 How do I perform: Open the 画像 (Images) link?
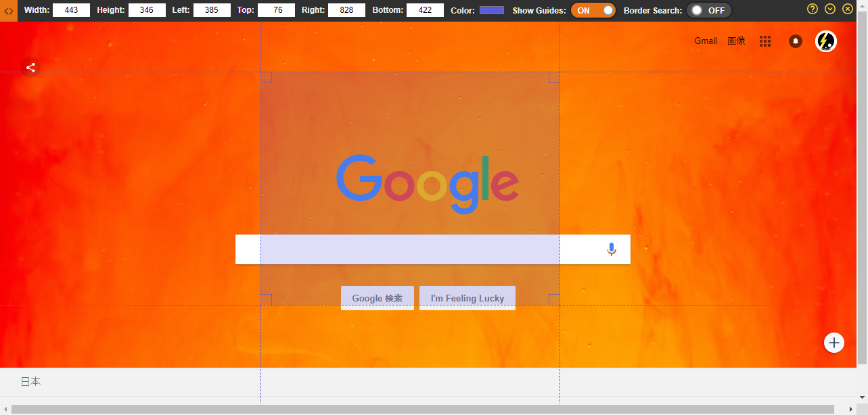[x=736, y=41]
